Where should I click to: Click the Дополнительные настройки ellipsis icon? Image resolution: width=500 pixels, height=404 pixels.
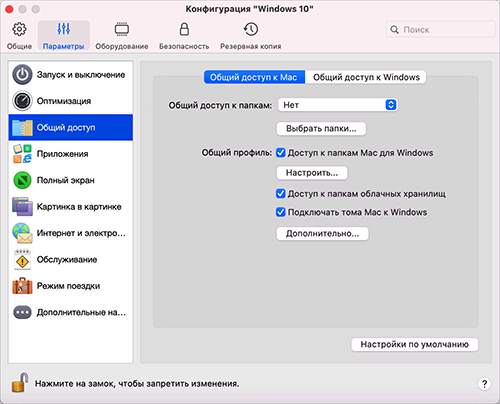click(22, 312)
